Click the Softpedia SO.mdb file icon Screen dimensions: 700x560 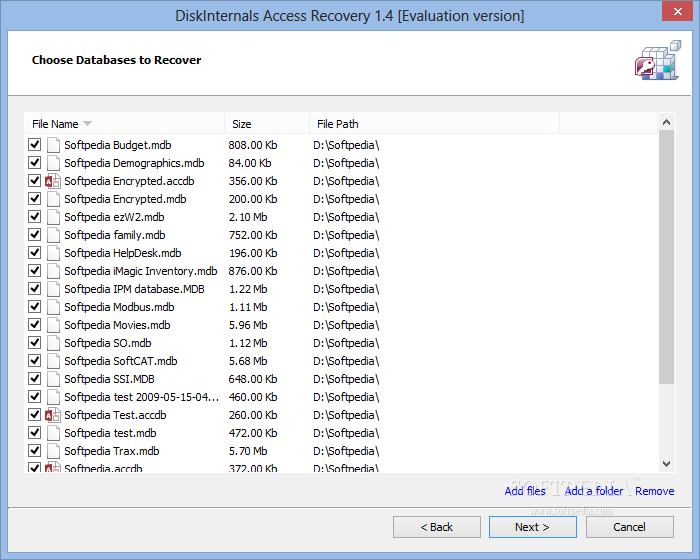pos(53,343)
